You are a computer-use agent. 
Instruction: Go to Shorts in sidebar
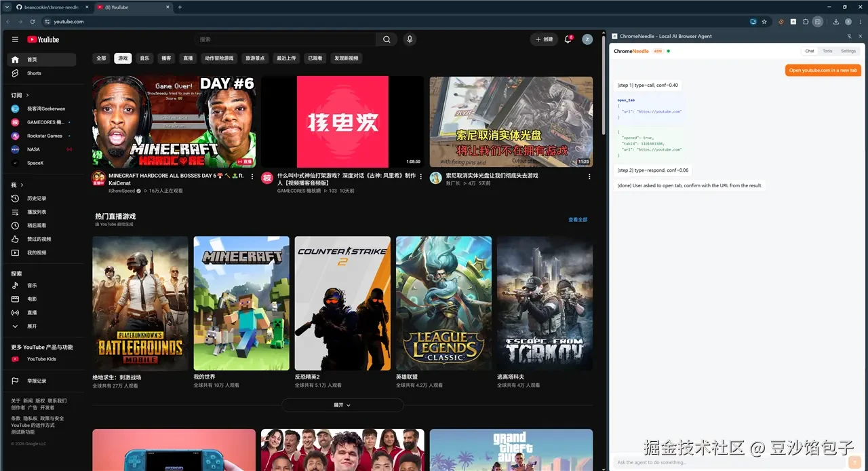pos(42,73)
